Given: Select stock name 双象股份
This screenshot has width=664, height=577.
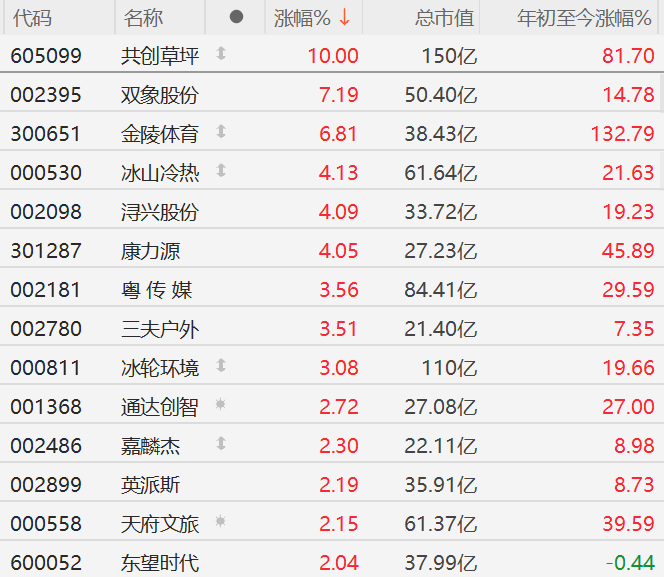Looking at the screenshot, I should [x=160, y=95].
